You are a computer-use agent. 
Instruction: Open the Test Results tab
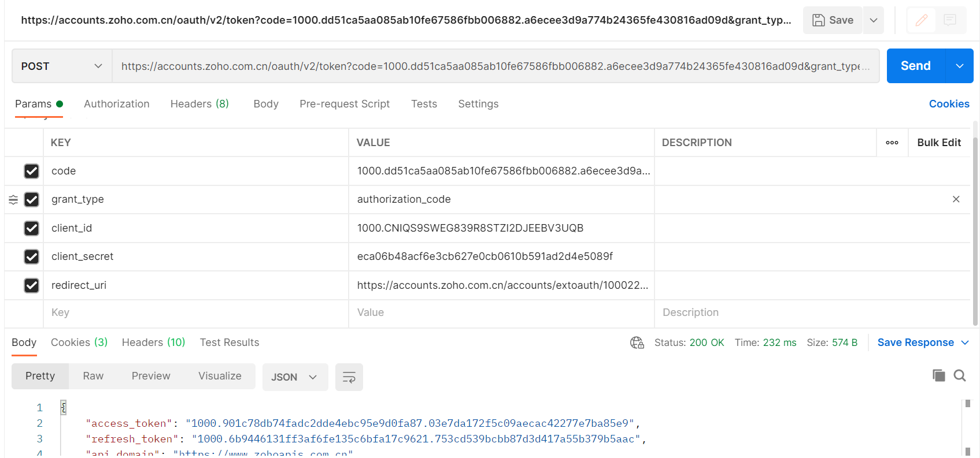tap(230, 342)
